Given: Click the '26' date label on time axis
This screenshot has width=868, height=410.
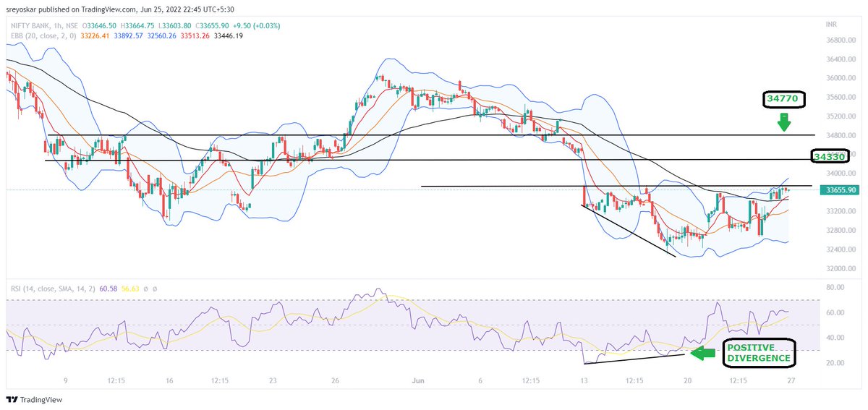Looking at the screenshot, I should pyautogui.click(x=335, y=379).
